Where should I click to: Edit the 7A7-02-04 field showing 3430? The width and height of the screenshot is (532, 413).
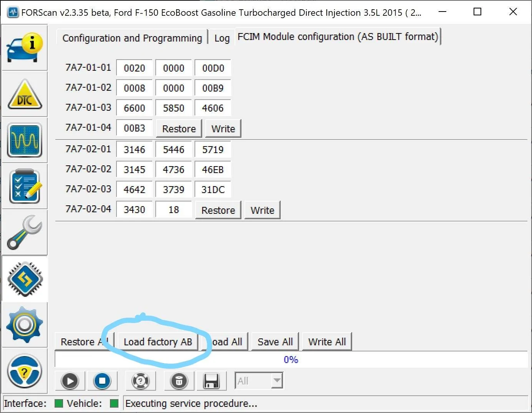(135, 210)
